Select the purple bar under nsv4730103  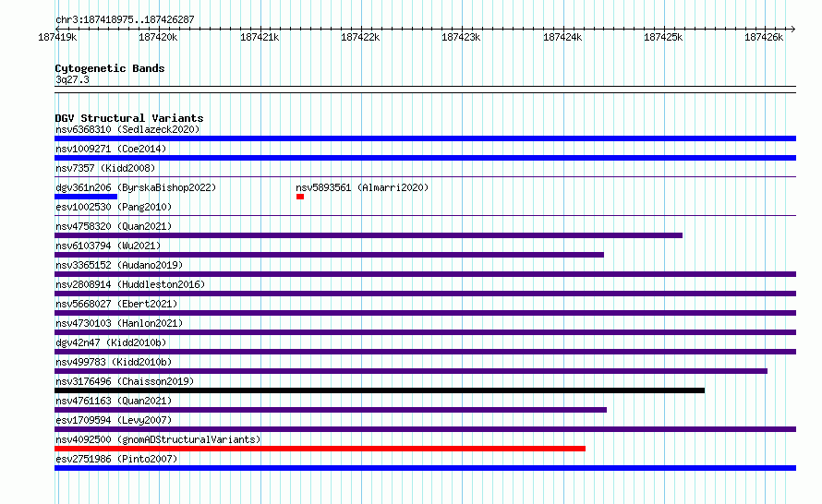tap(425, 332)
